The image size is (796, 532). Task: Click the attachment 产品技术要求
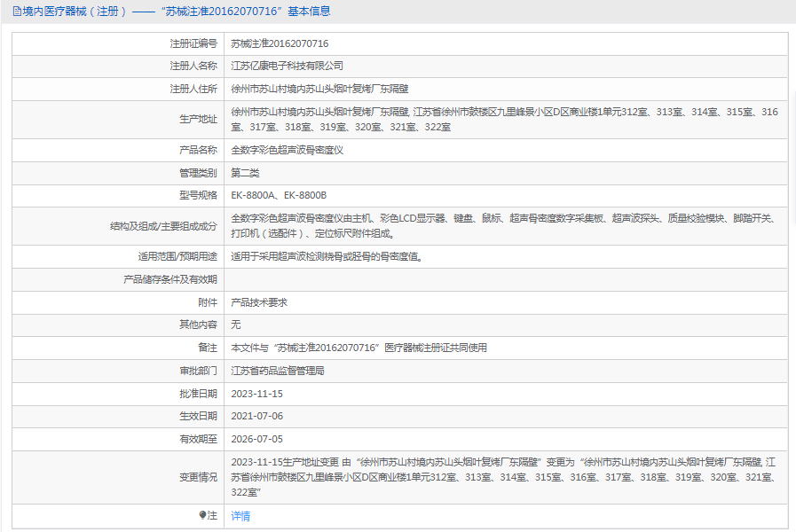(259, 302)
